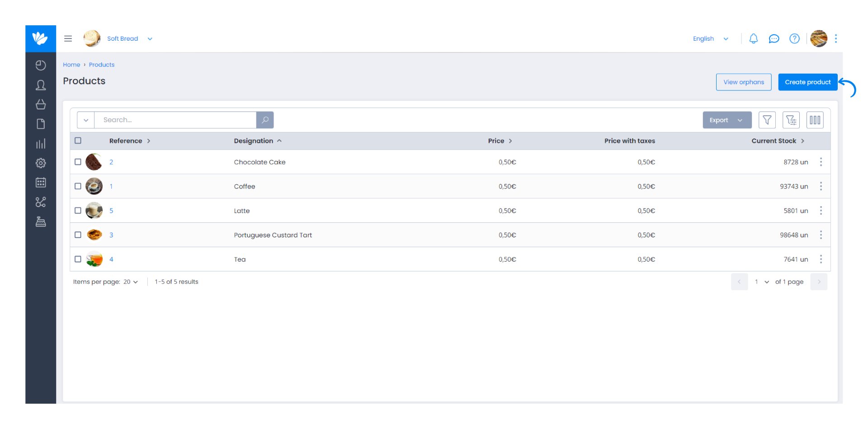This screenshot has height=429, width=868.
Task: Open the customers person sidebar icon
Action: coord(41,85)
